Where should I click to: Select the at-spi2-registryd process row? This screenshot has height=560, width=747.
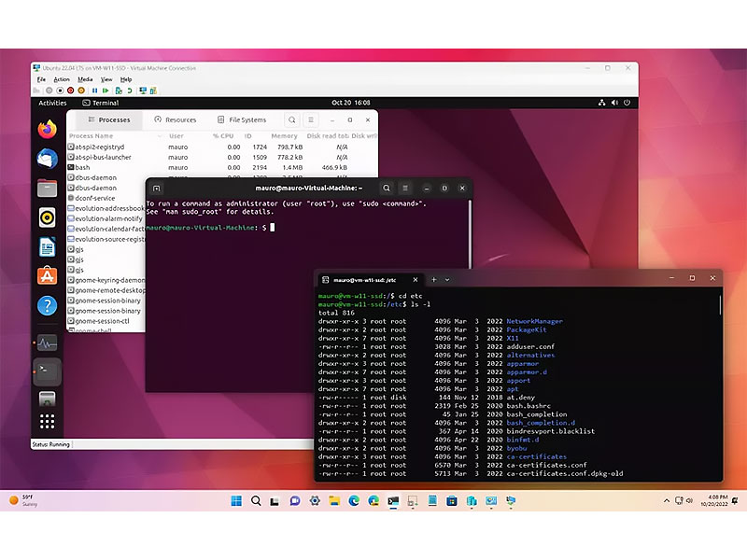pyautogui.click(x=222, y=147)
